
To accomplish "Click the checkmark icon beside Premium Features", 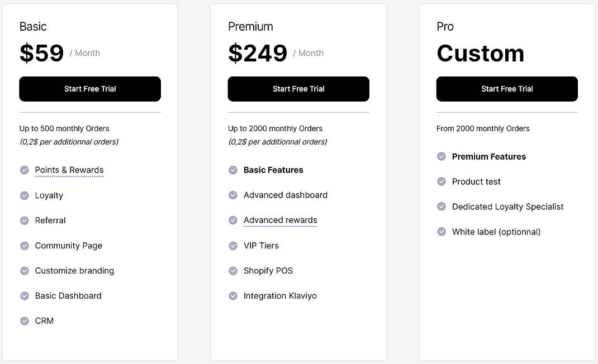I will 442,157.
